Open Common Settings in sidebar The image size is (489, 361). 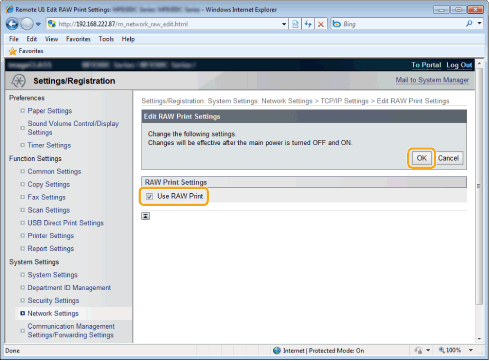pyautogui.click(x=54, y=171)
